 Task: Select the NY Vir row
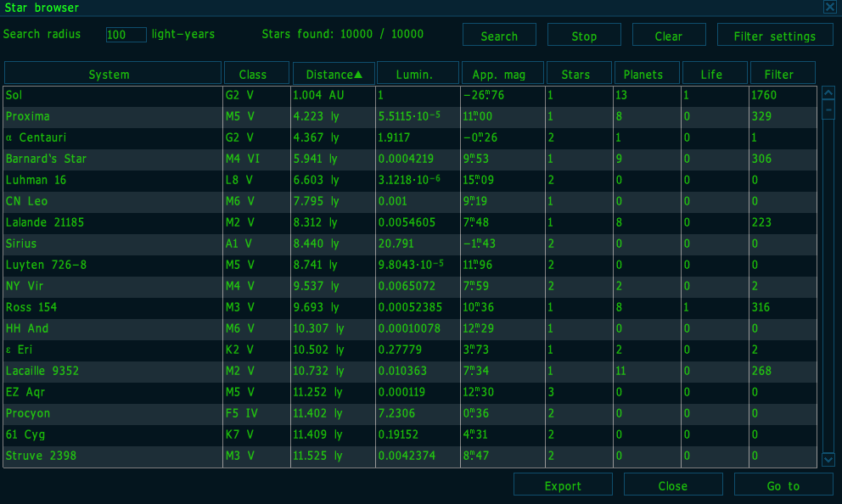pyautogui.click(x=410, y=286)
